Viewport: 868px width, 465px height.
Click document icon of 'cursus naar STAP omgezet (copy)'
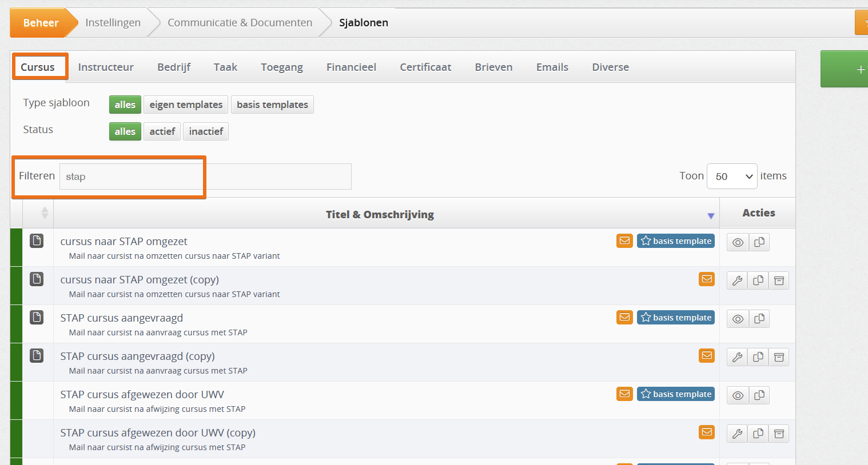[37, 279]
